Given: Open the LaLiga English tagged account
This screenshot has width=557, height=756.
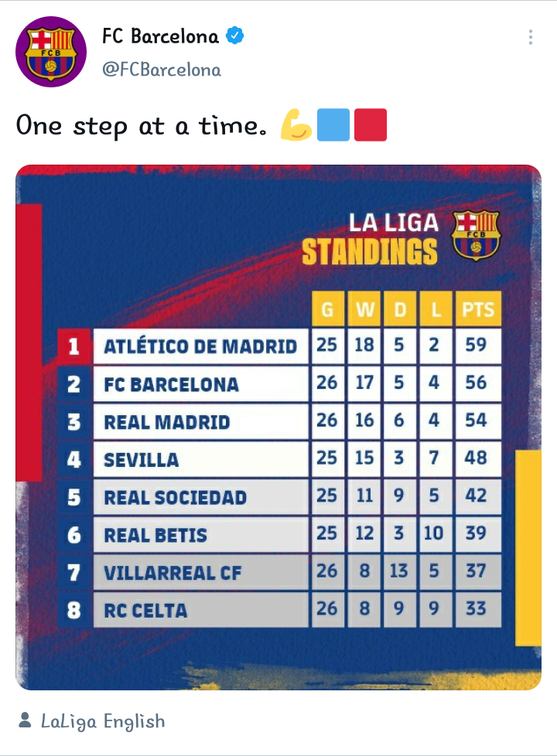Looking at the screenshot, I should point(103,721).
